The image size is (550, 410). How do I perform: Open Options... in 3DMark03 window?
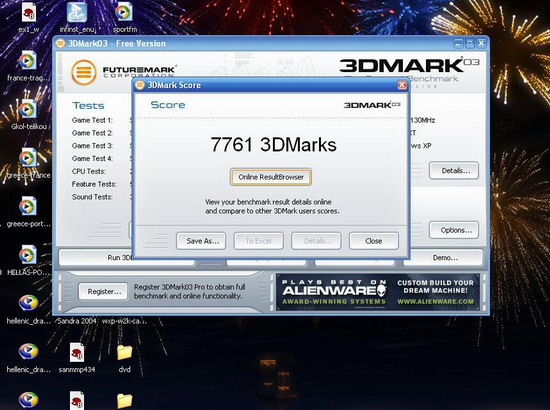[x=454, y=230]
